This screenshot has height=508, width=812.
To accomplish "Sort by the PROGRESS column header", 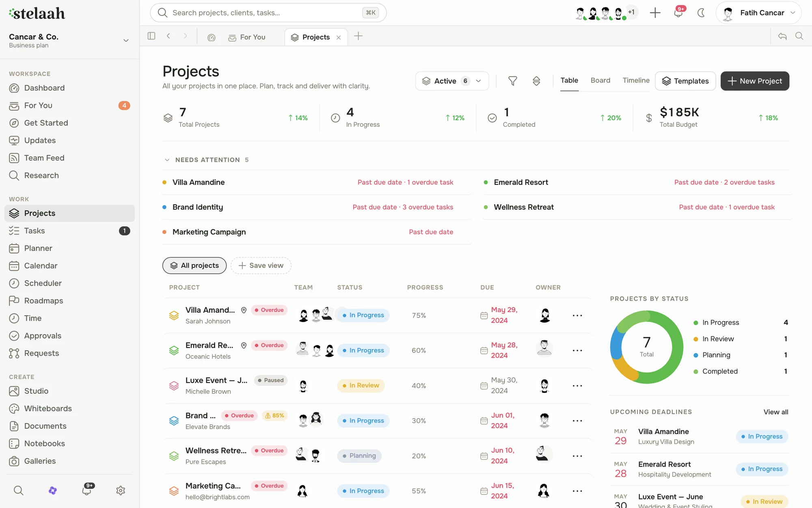I will pos(425,287).
